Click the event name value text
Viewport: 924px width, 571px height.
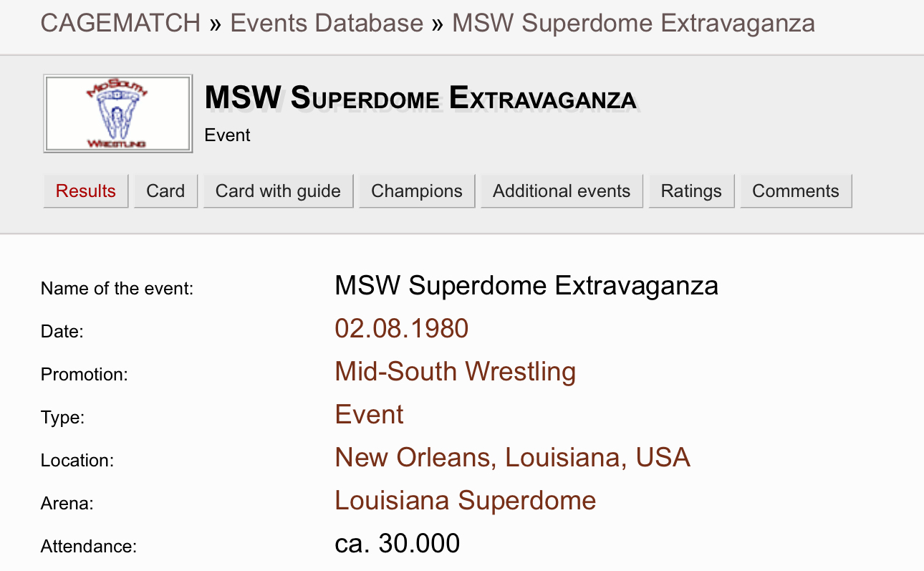coord(526,286)
